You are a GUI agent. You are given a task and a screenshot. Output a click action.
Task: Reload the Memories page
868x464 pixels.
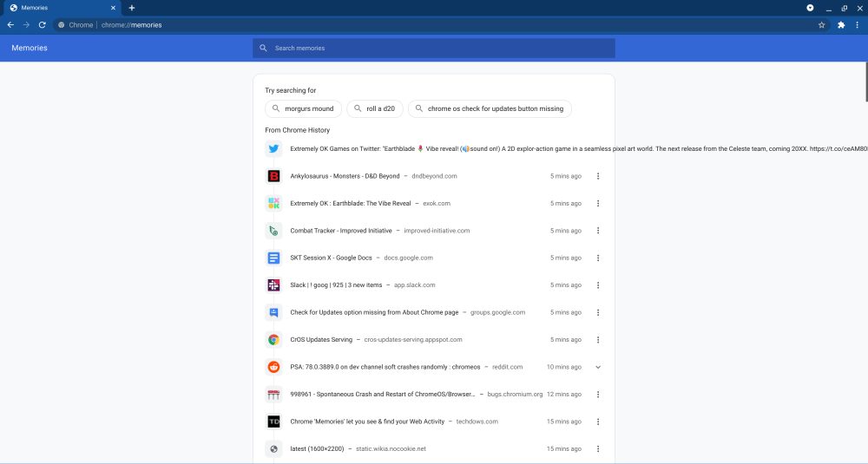(x=42, y=25)
